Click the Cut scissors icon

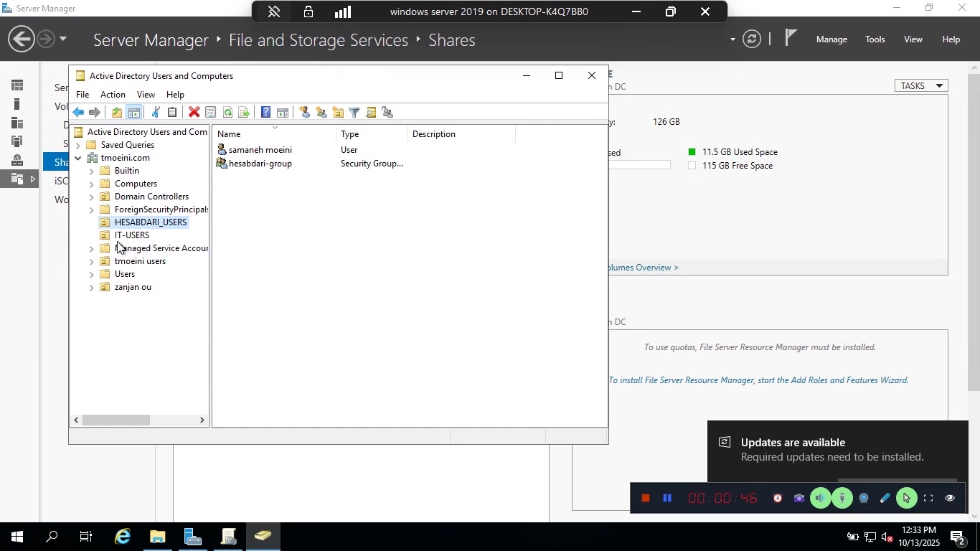(155, 113)
